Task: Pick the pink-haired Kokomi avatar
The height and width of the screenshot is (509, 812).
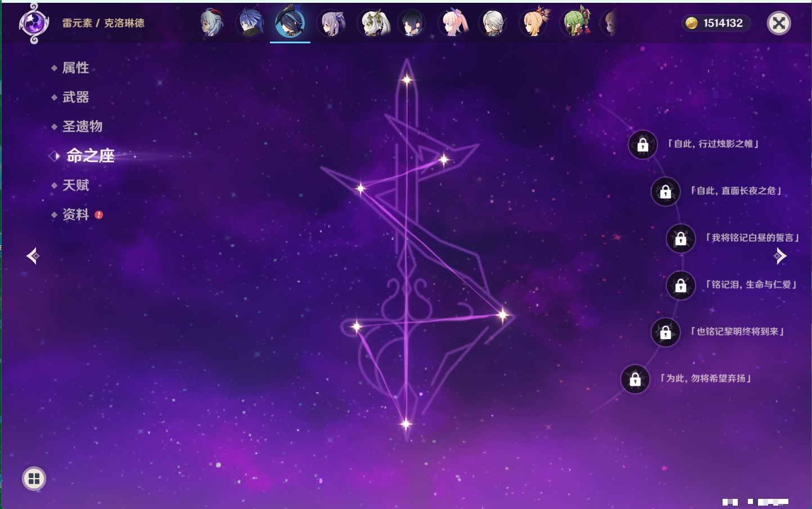Action: pos(454,24)
